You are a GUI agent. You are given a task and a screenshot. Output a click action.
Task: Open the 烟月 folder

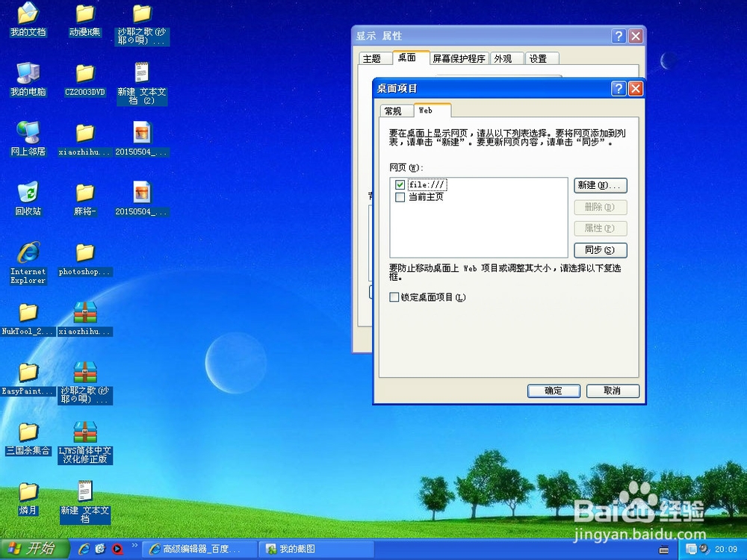click(28, 493)
